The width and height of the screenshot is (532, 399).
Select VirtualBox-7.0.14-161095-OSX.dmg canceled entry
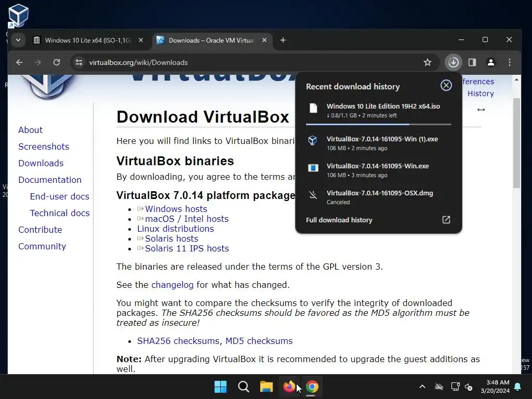[x=379, y=197]
